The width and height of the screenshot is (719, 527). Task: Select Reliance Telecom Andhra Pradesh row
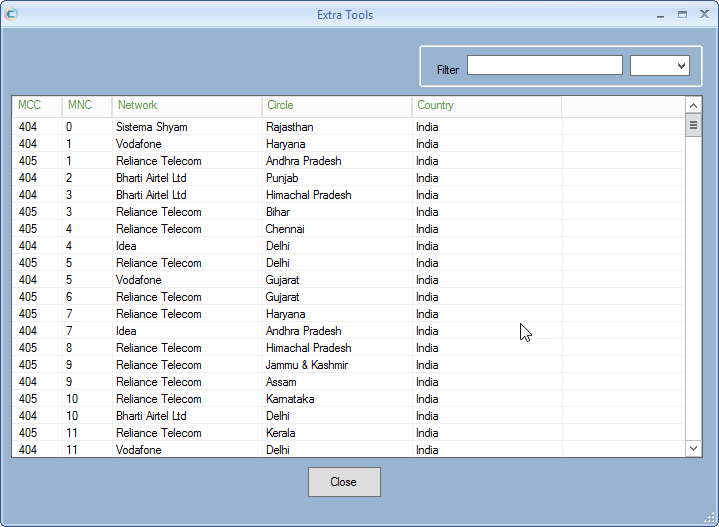[348, 161]
